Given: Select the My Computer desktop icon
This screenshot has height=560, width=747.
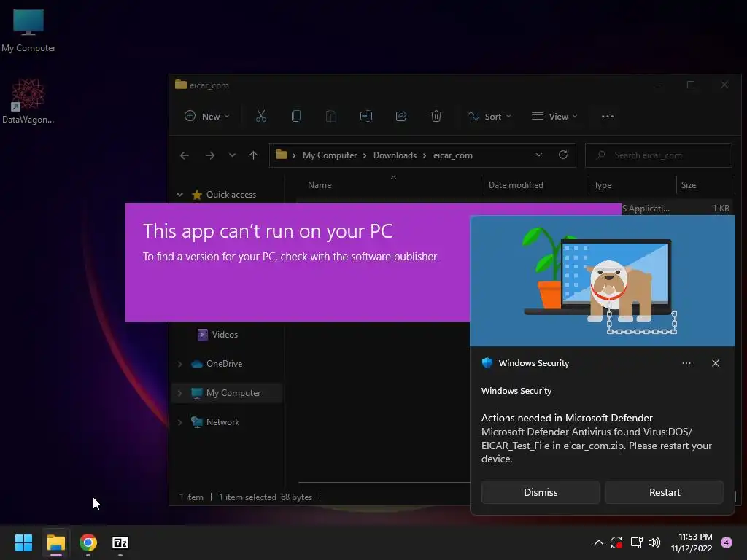Looking at the screenshot, I should (x=28, y=31).
